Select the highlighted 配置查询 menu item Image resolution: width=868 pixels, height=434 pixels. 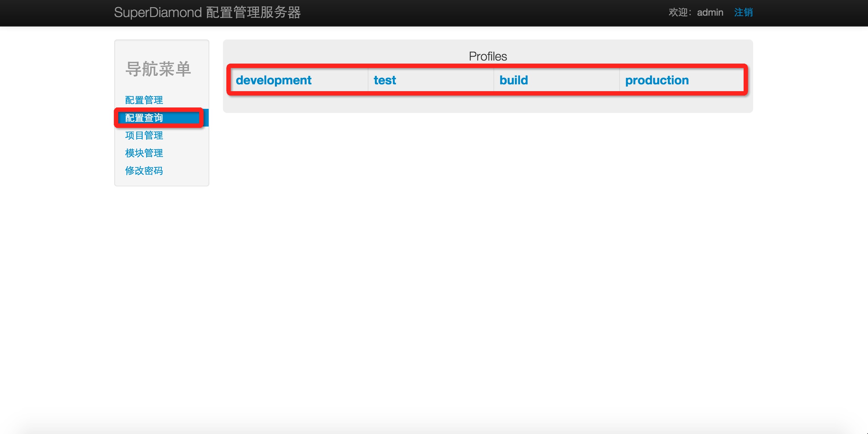coord(144,118)
